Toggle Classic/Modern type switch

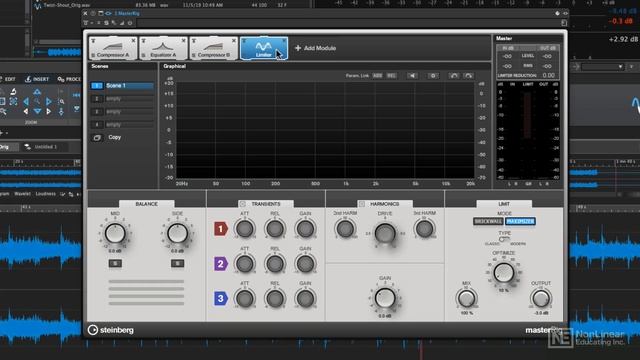click(x=504, y=239)
